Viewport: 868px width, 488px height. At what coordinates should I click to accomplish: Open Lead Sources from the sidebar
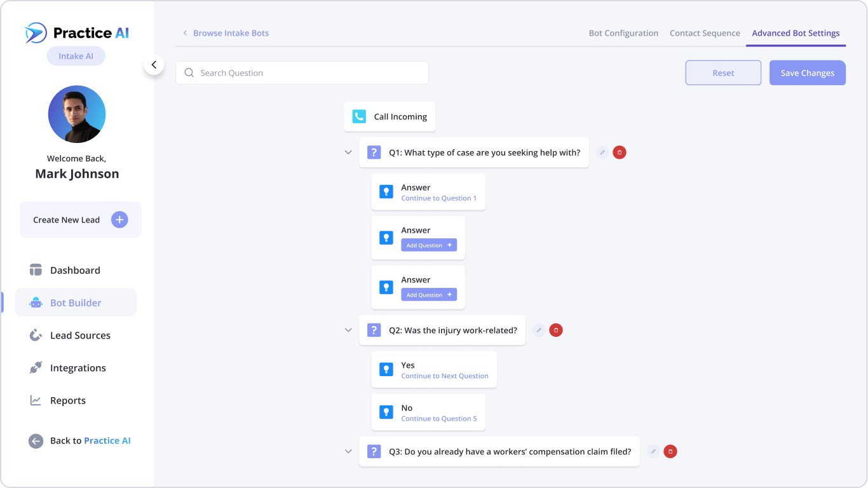pos(36,335)
